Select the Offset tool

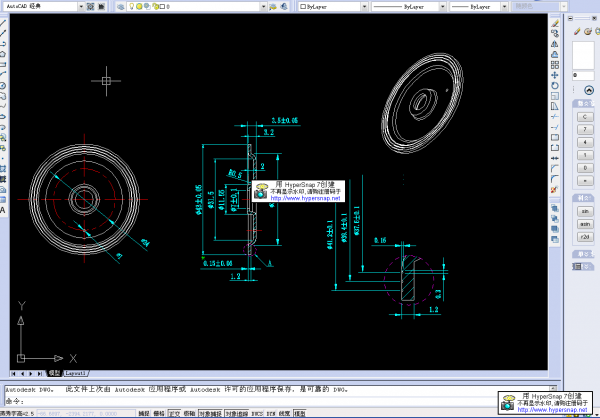(555, 54)
